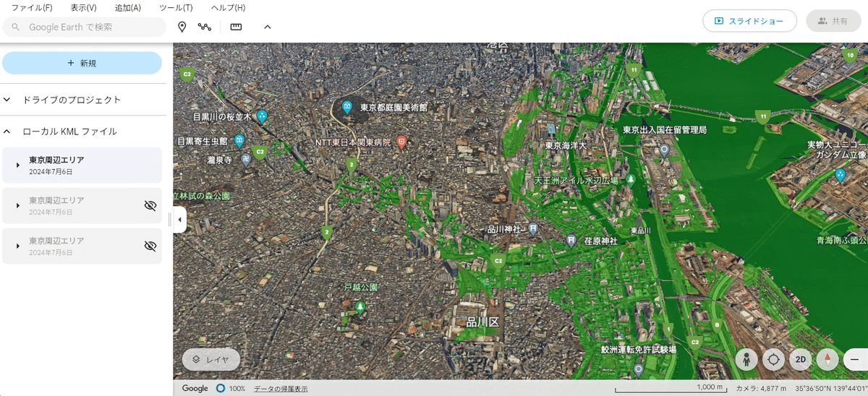Screen dimensions: 868x396
Task: Click the Google logo in status bar
Action: tap(195, 389)
